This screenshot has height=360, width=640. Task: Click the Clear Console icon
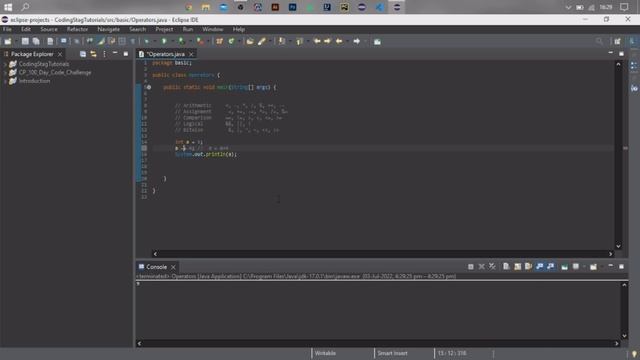coord(506,267)
